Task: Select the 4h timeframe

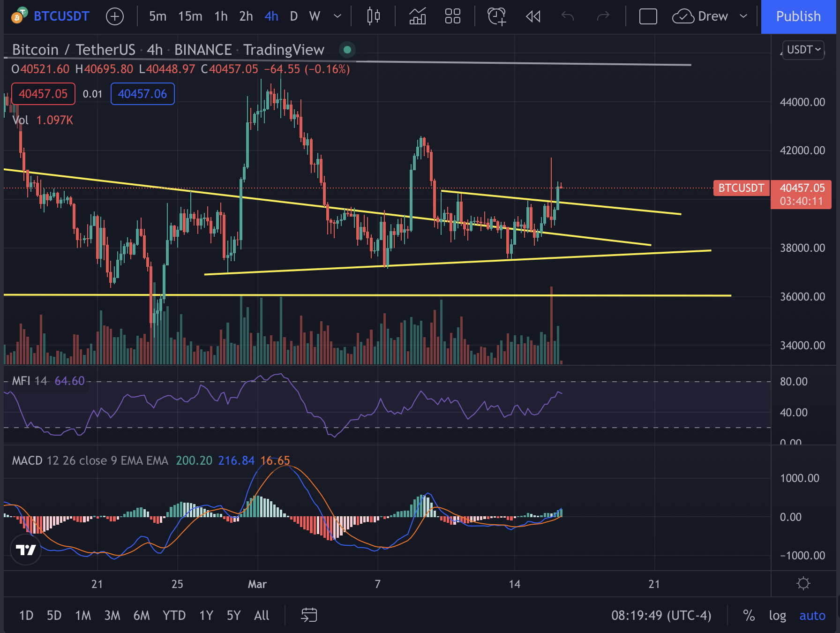Action: click(x=271, y=16)
